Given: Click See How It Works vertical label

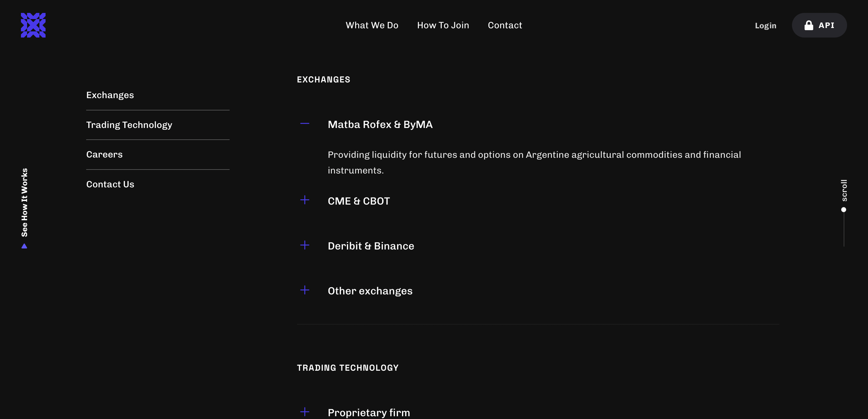Looking at the screenshot, I should pos(24,202).
